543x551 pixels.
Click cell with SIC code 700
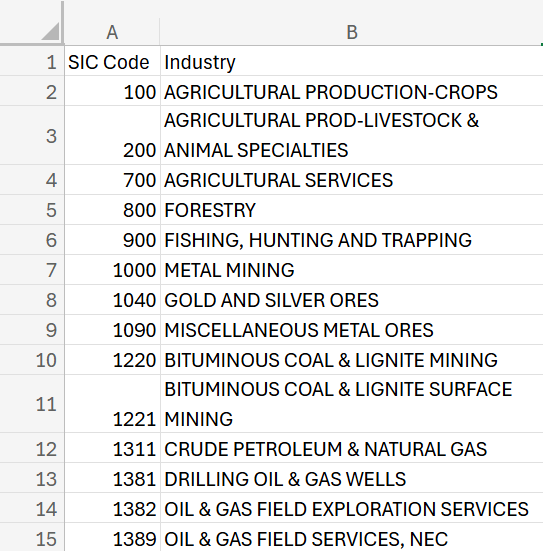[x=112, y=180]
